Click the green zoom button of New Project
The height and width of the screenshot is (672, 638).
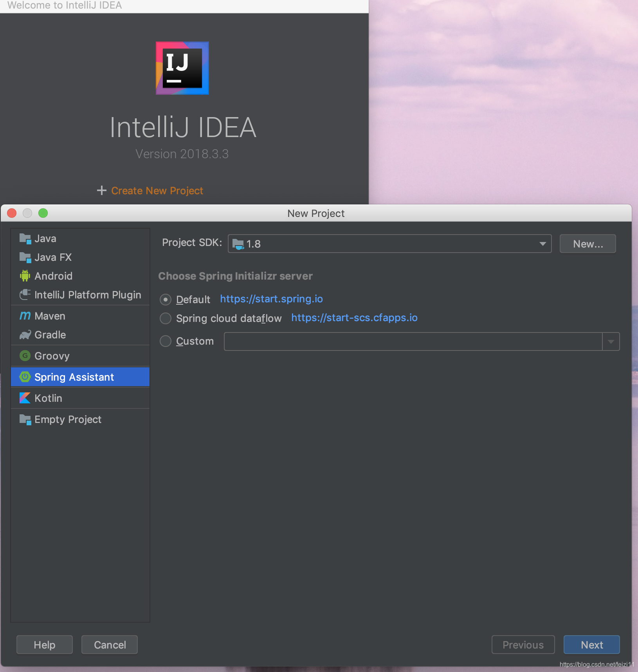pos(43,213)
